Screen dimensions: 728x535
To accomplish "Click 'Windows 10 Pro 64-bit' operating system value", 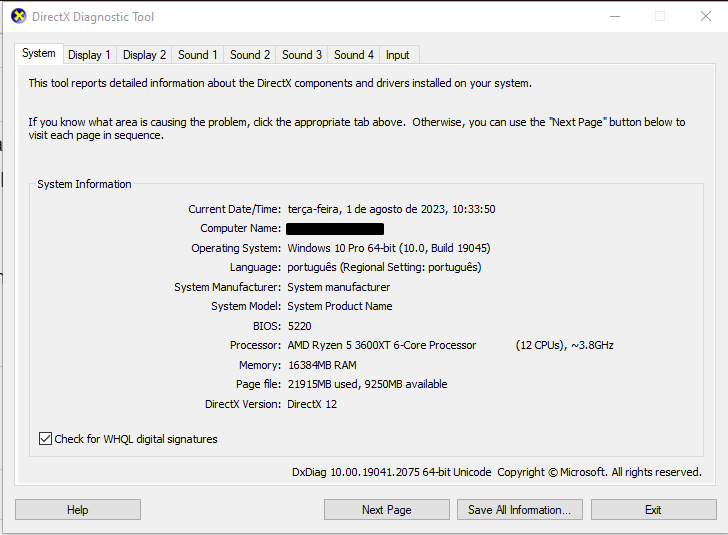I will click(x=389, y=248).
